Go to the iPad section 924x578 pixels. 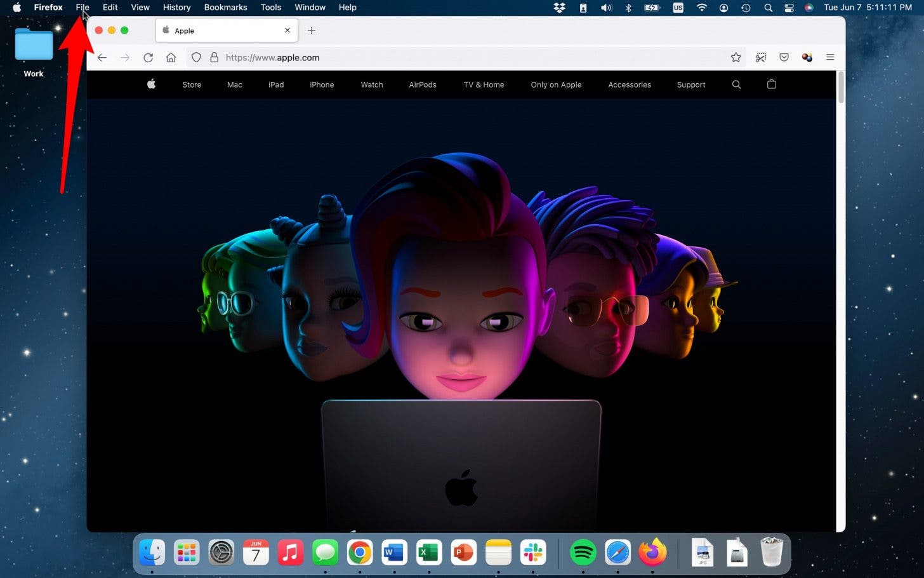coord(276,84)
